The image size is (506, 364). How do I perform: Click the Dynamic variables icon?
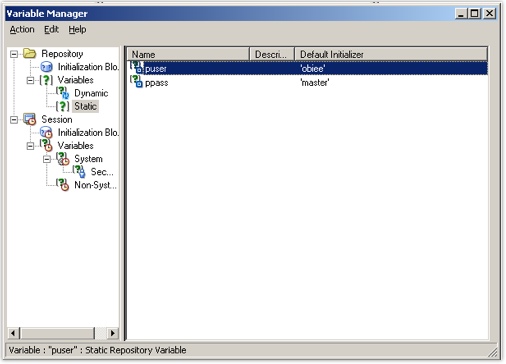pyautogui.click(x=62, y=93)
